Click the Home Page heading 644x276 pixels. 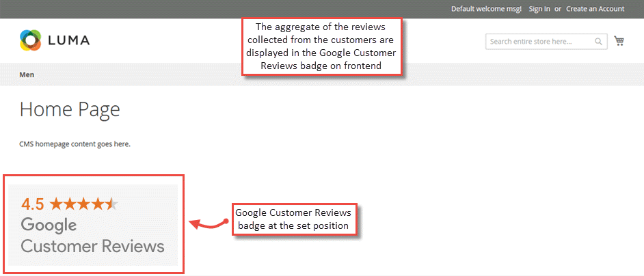(x=70, y=109)
